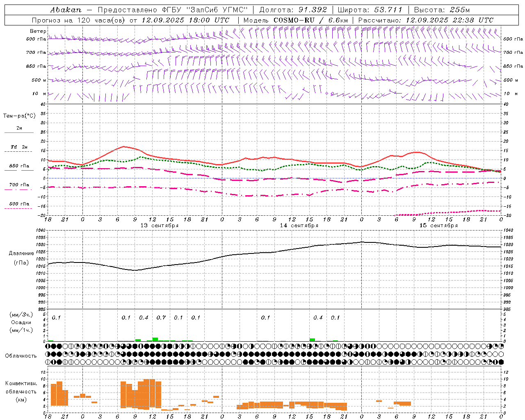Click the Облачность cloud cover label
The image size is (525, 420).
coord(21,356)
